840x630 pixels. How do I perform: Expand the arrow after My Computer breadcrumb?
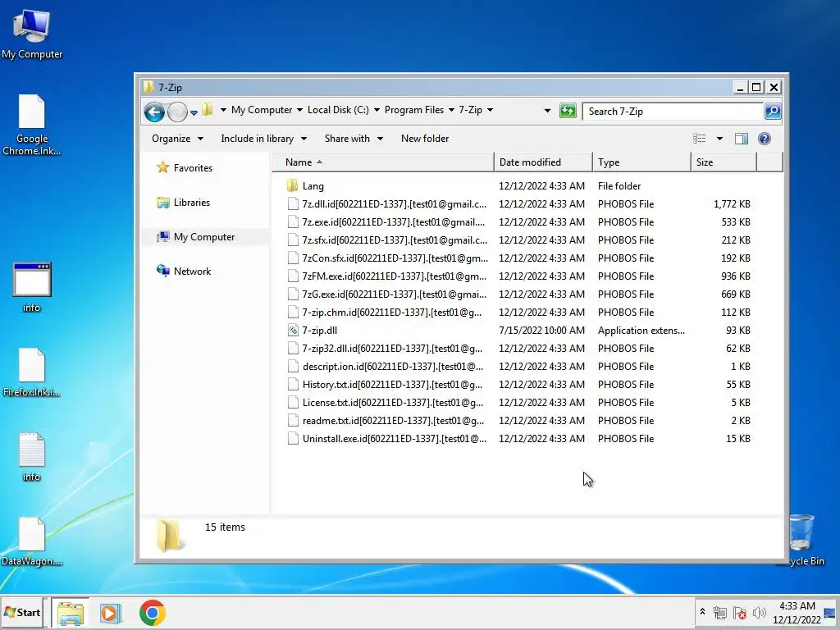point(299,110)
